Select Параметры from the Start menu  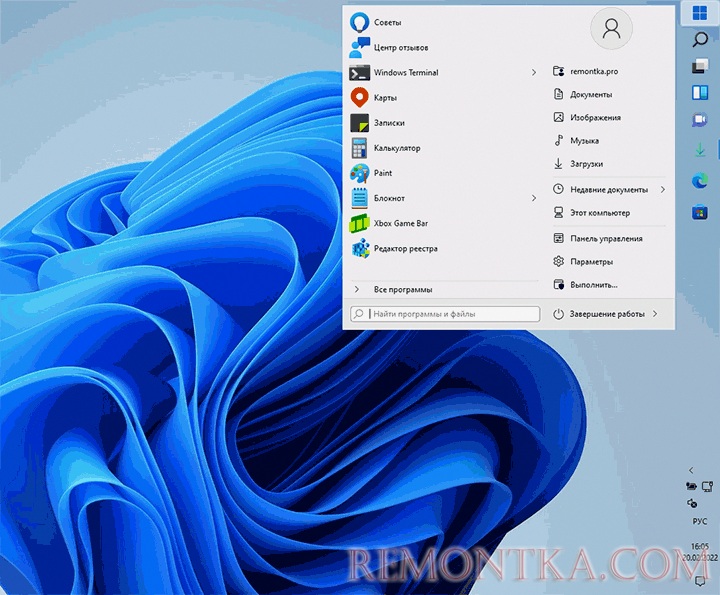(592, 261)
